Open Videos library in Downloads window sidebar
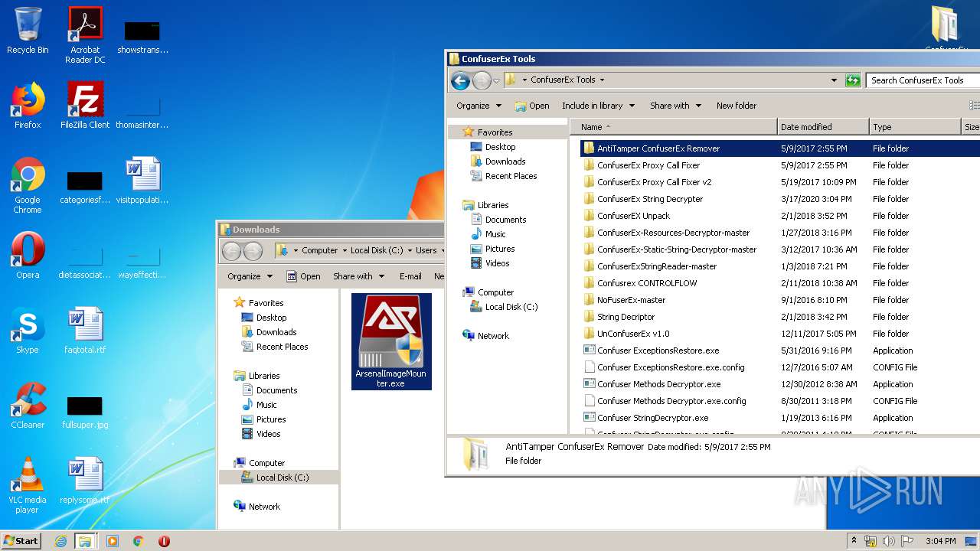This screenshot has height=551, width=980. (268, 434)
